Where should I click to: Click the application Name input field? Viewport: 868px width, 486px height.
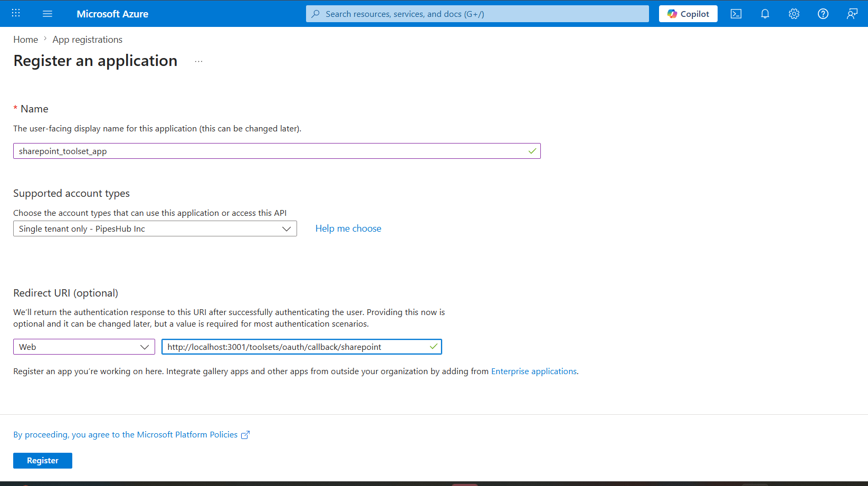click(277, 151)
